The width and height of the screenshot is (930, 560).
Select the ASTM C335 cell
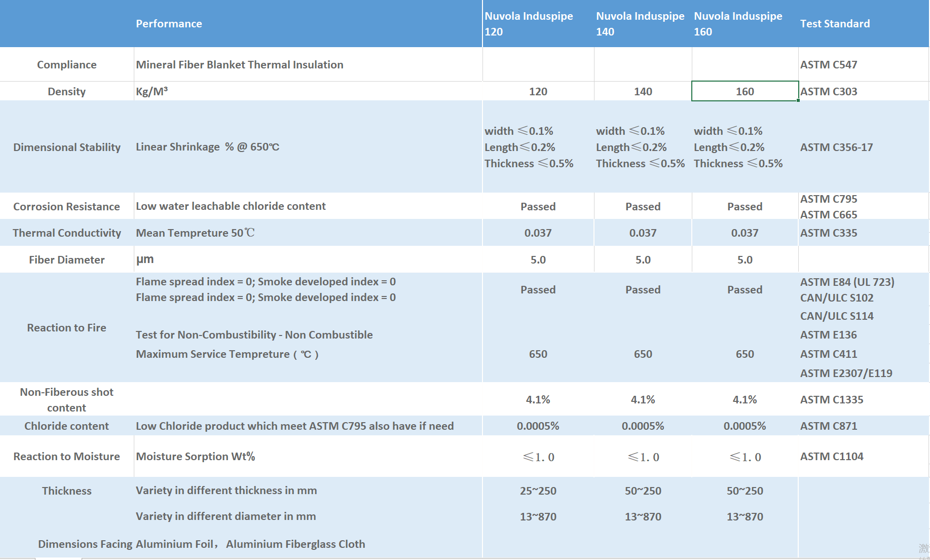click(829, 233)
